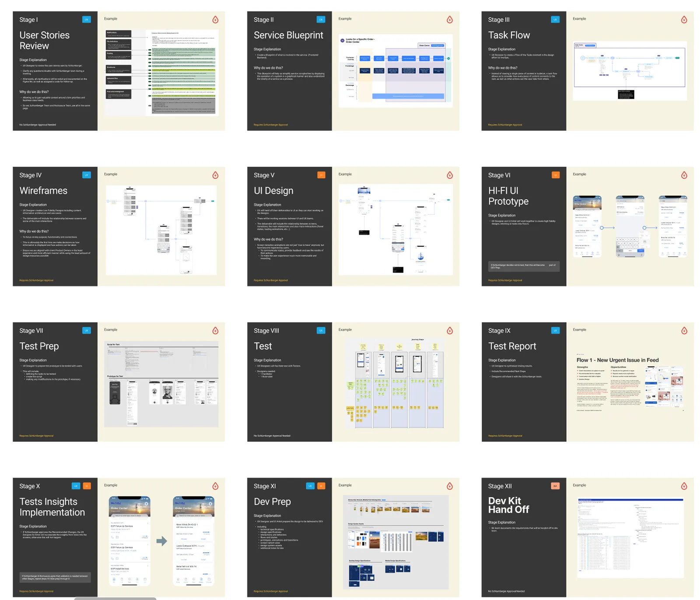Click the flame logo on the Test Prep card
Screen dimensions: 700x600
215,331
